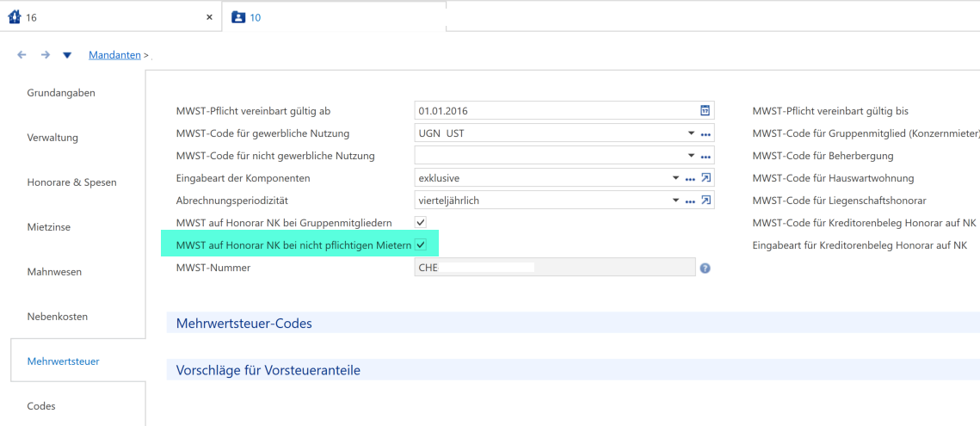Click three dots next to exklusive field
This screenshot has width=980, height=426.
point(690,179)
